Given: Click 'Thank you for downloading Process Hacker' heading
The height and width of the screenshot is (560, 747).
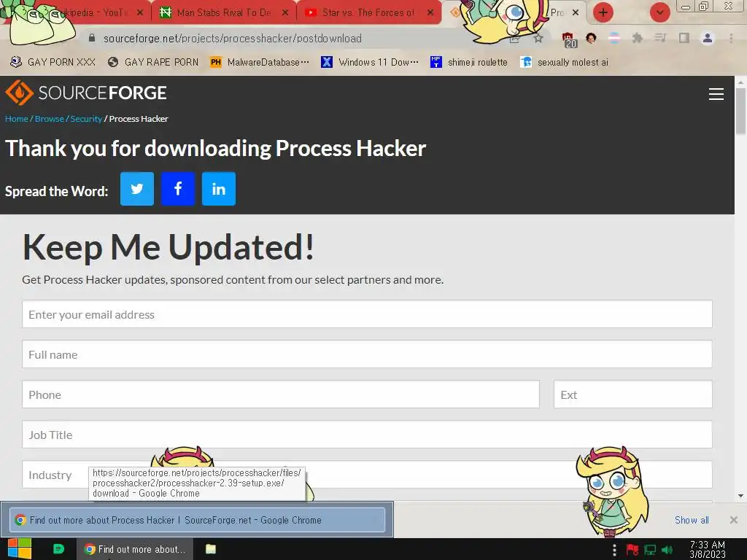Looking at the screenshot, I should pyautogui.click(x=215, y=148).
